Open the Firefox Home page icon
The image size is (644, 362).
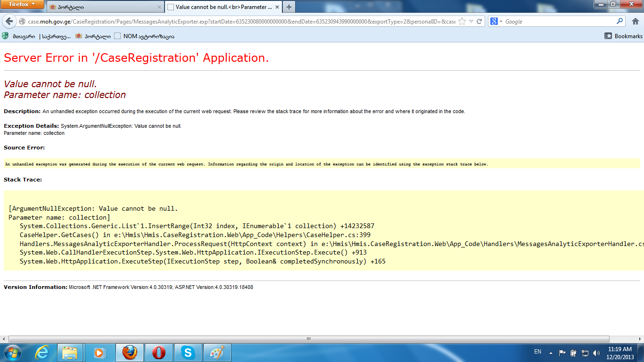[635, 22]
